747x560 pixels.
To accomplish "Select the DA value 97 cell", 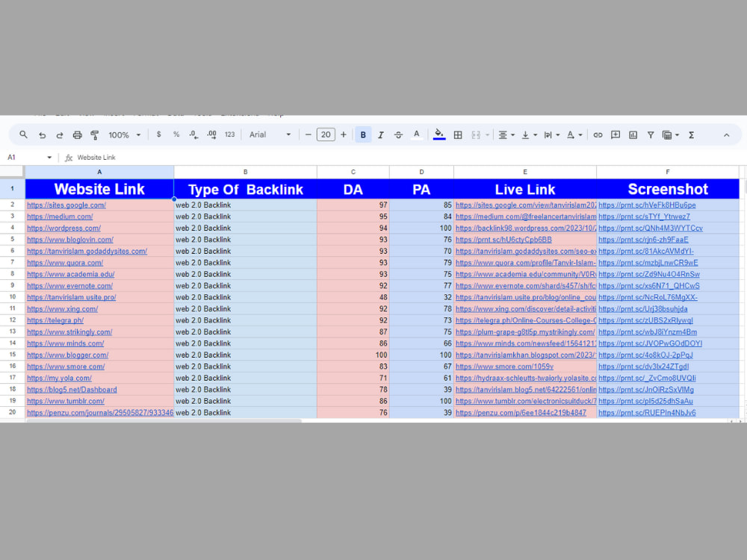I will [x=353, y=205].
